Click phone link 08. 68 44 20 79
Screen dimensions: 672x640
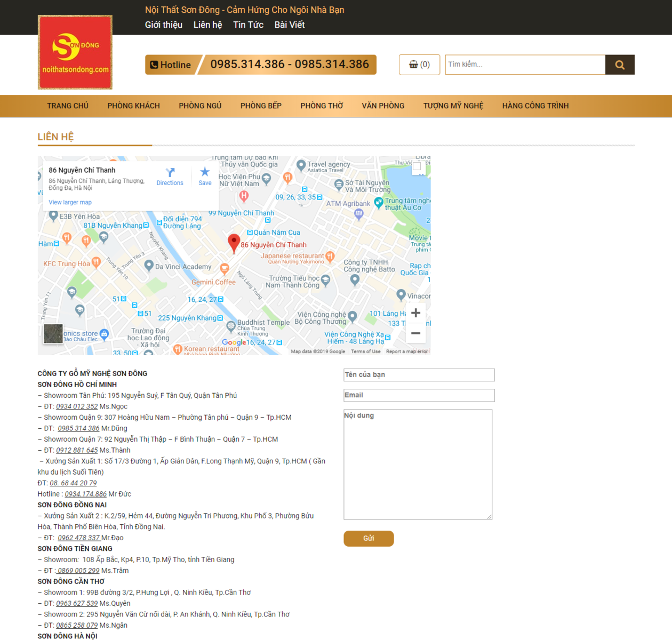pyautogui.click(x=73, y=483)
